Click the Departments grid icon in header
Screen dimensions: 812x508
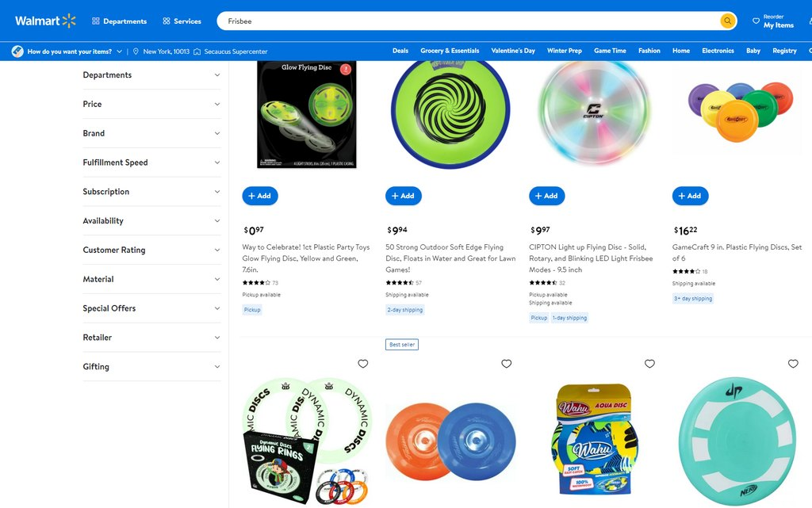point(96,21)
